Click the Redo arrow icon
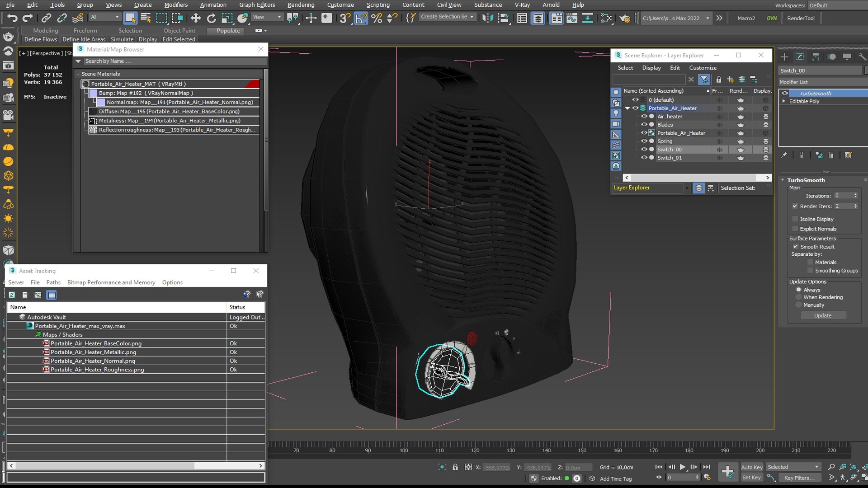868x488 pixels. [28, 18]
